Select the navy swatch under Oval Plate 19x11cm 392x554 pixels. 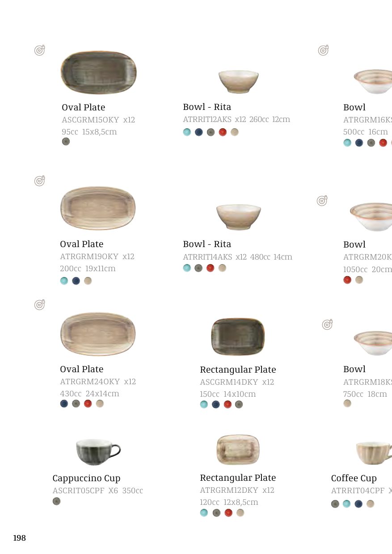[x=76, y=281]
